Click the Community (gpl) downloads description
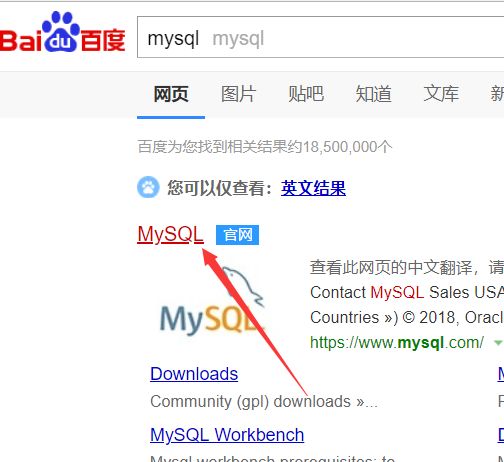Screen dimensions: 504x462 (264, 401)
